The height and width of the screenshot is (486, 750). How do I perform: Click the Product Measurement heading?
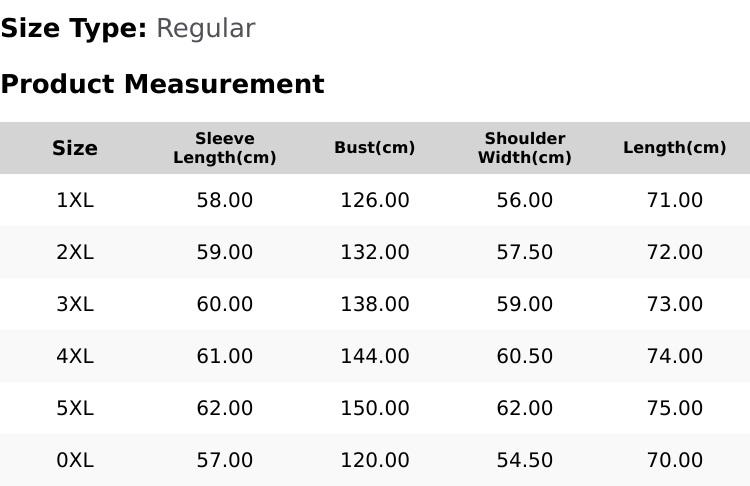(163, 84)
